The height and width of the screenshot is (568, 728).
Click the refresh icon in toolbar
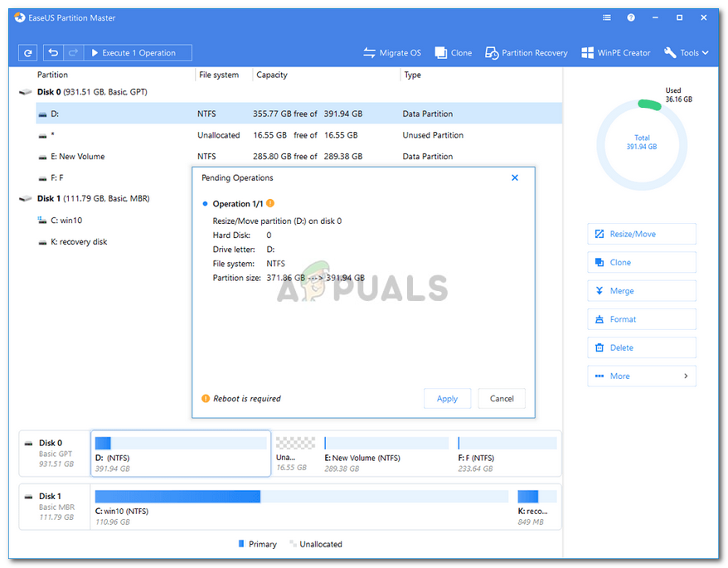28,53
